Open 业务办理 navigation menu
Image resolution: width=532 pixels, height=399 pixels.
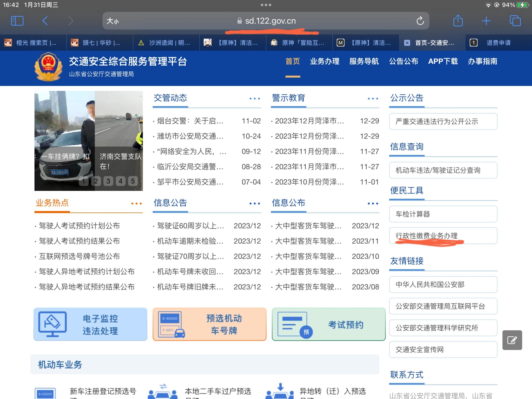[x=324, y=61]
